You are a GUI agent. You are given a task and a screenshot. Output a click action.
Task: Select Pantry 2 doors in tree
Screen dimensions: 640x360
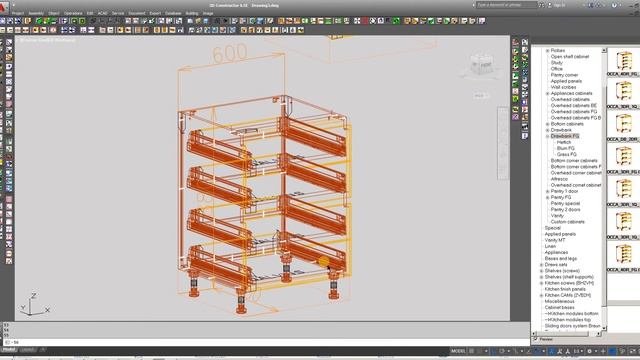pyautogui.click(x=565, y=210)
